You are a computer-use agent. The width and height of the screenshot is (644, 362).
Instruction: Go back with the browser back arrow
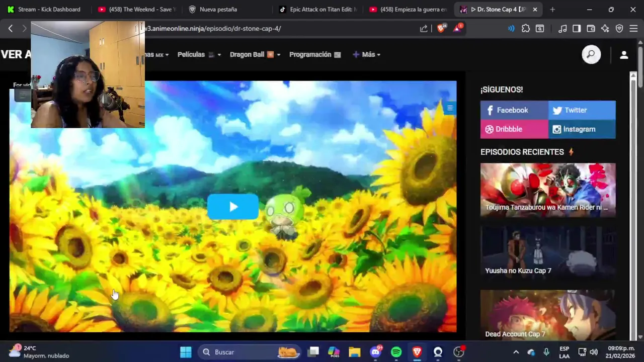[11, 29]
